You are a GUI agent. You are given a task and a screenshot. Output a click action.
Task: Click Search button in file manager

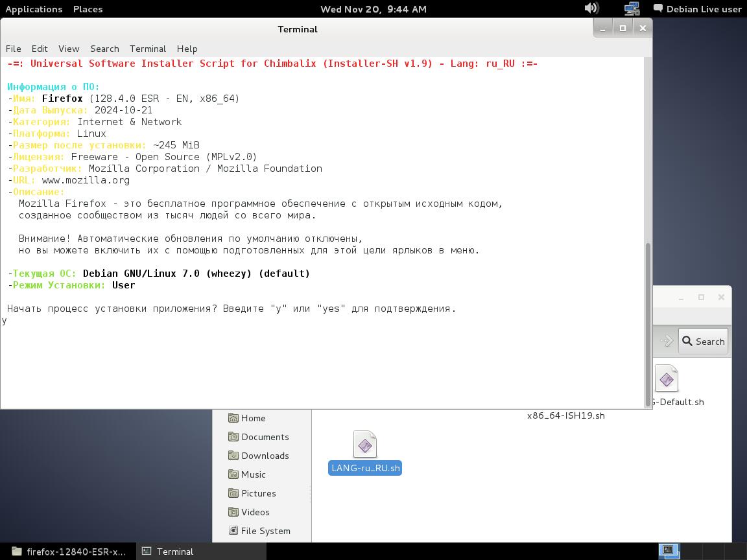pos(703,341)
